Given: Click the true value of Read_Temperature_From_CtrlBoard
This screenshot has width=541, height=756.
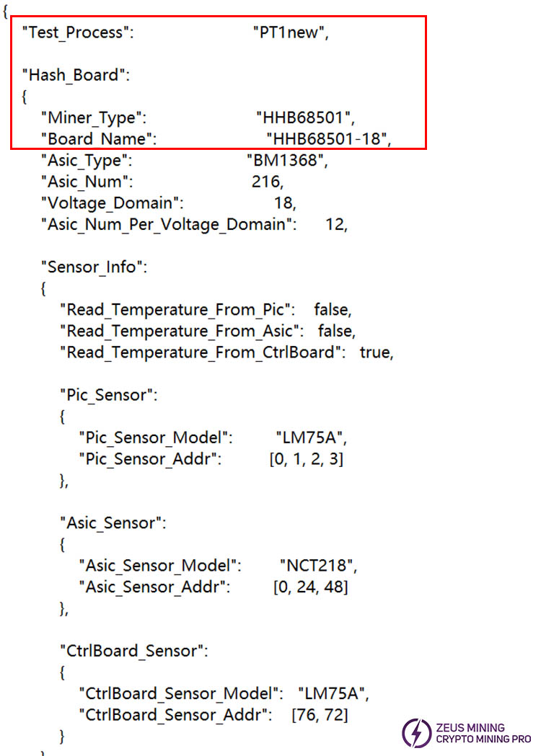Looking at the screenshot, I should pyautogui.click(x=377, y=353).
